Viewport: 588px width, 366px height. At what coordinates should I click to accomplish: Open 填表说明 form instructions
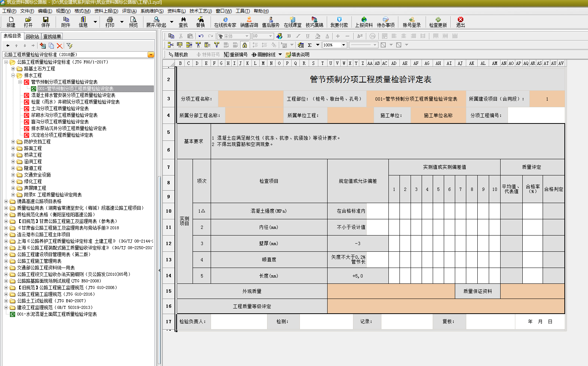click(297, 55)
